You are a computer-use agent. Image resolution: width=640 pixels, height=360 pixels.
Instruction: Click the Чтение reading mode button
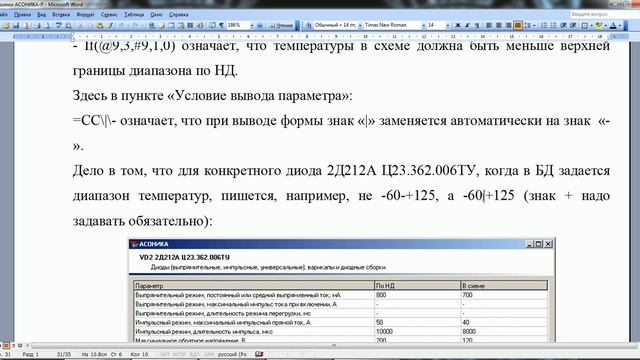[x=282, y=25]
